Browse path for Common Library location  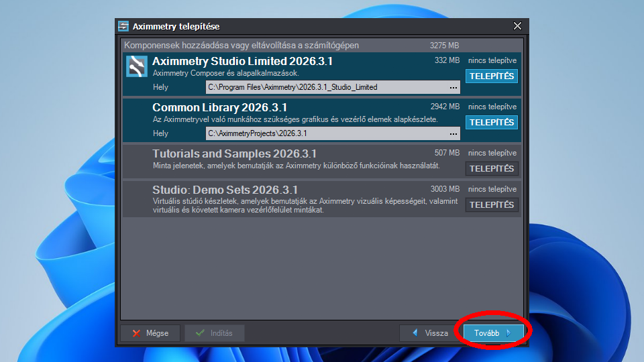[x=453, y=133]
